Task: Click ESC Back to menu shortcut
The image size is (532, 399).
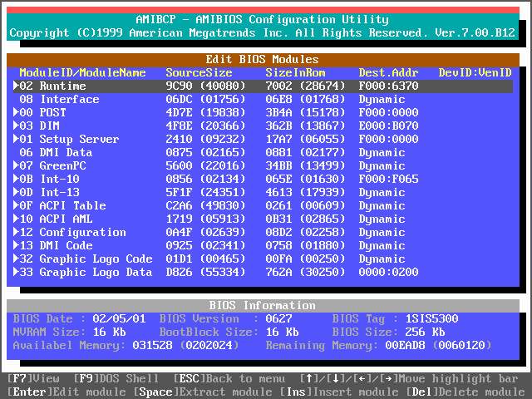Action: pyautogui.click(x=229, y=378)
